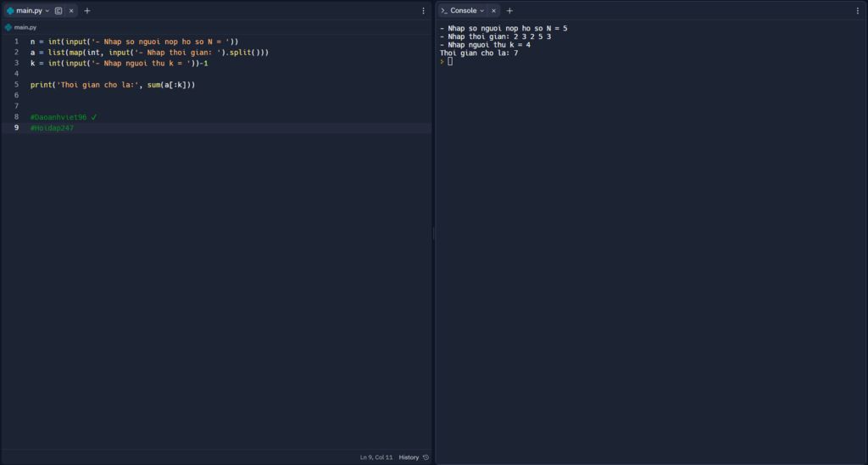Close the main.py editor tab
This screenshot has width=868, height=465.
tap(71, 11)
